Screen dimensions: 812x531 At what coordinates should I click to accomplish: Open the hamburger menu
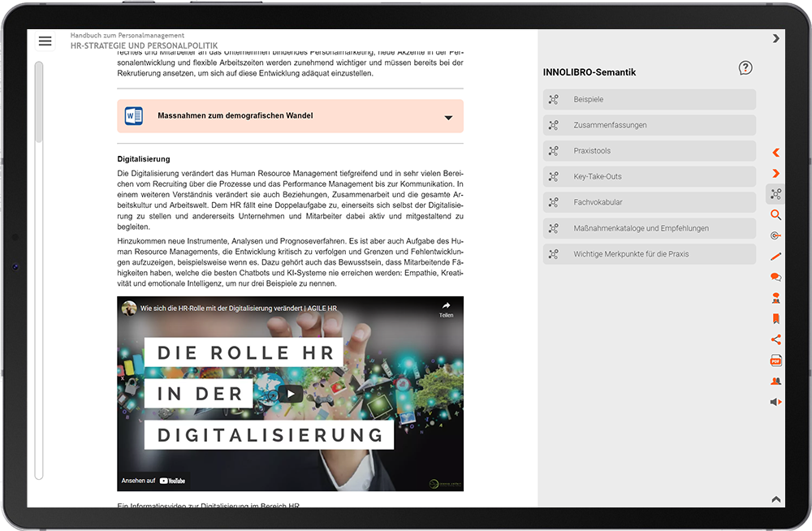[45, 41]
